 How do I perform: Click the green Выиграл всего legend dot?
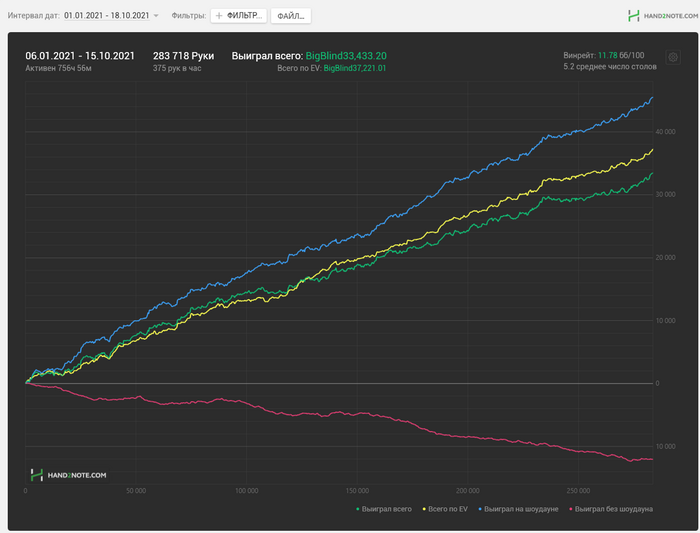coord(358,509)
